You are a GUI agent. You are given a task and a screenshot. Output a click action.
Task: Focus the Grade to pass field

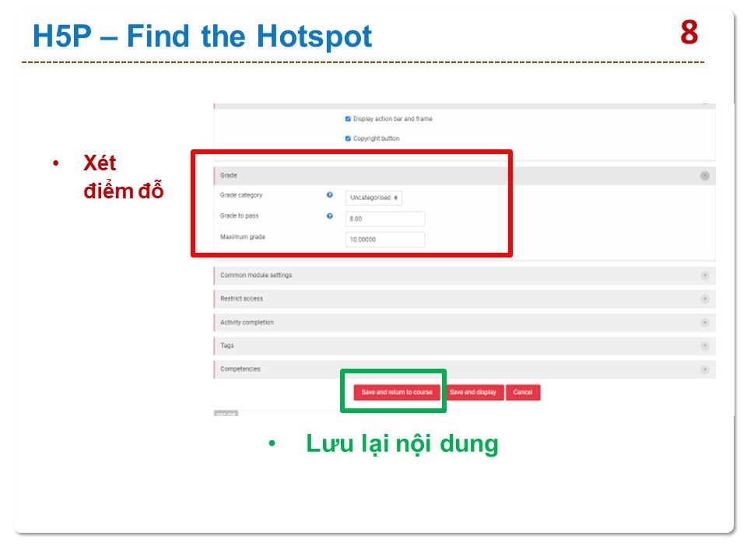[385, 219]
